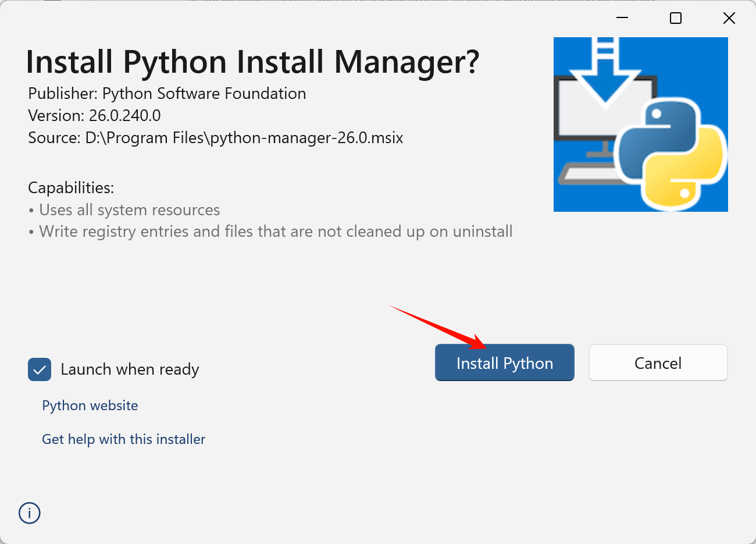Screen dimensions: 756x544
Task: Click the Source path python-manager-26.0.msix text
Action: coord(216,138)
